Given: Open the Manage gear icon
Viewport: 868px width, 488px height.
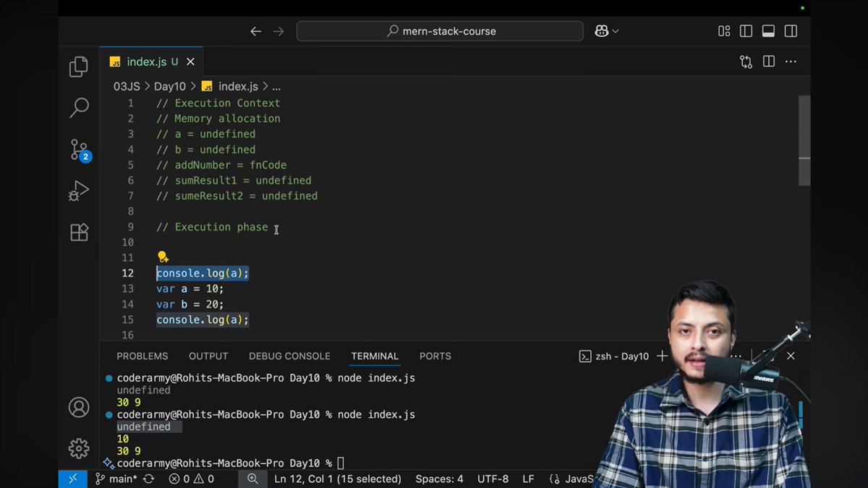Looking at the screenshot, I should pos(79,448).
